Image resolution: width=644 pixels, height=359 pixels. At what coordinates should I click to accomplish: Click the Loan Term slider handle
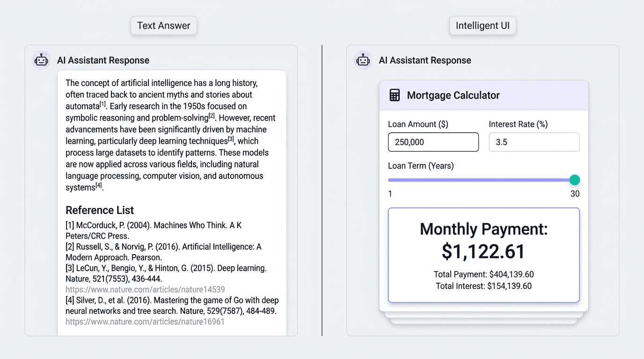[574, 180]
